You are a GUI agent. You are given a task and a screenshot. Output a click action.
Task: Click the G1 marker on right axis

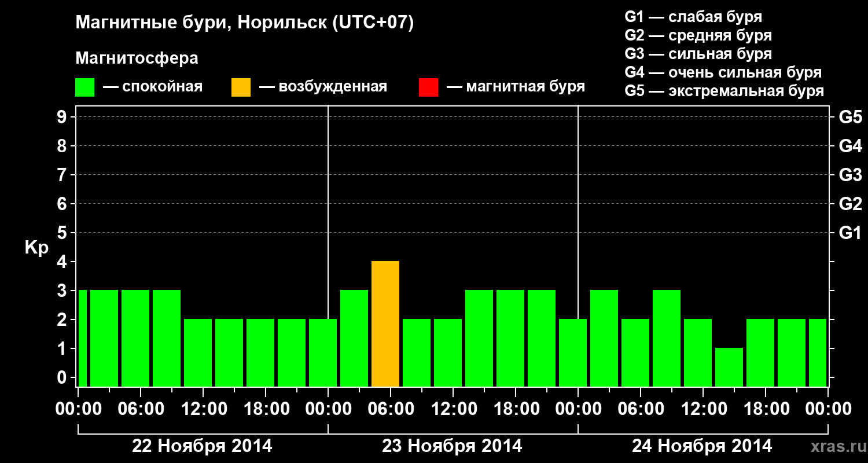850,233
